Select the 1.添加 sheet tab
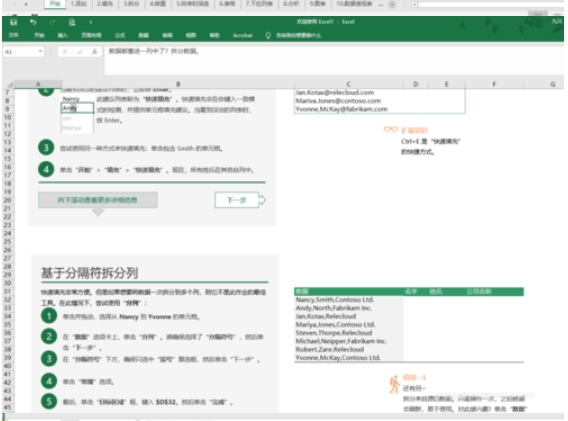 click(79, 4)
